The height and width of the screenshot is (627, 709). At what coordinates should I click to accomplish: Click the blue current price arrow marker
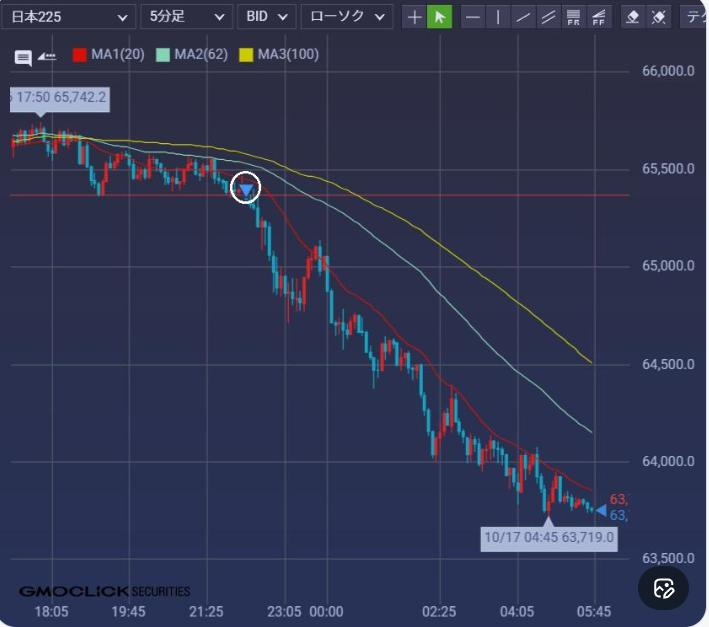[601, 510]
